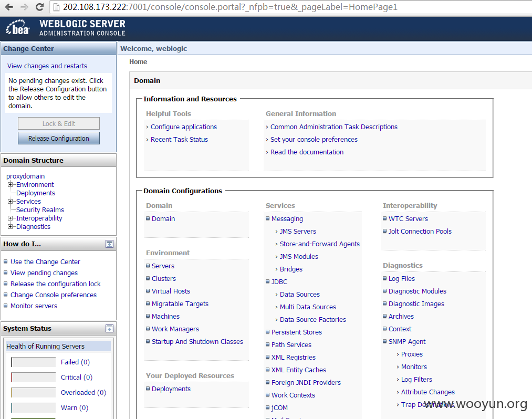532x419 pixels.
Task: Click the browser reload icon
Action: [x=40, y=7]
